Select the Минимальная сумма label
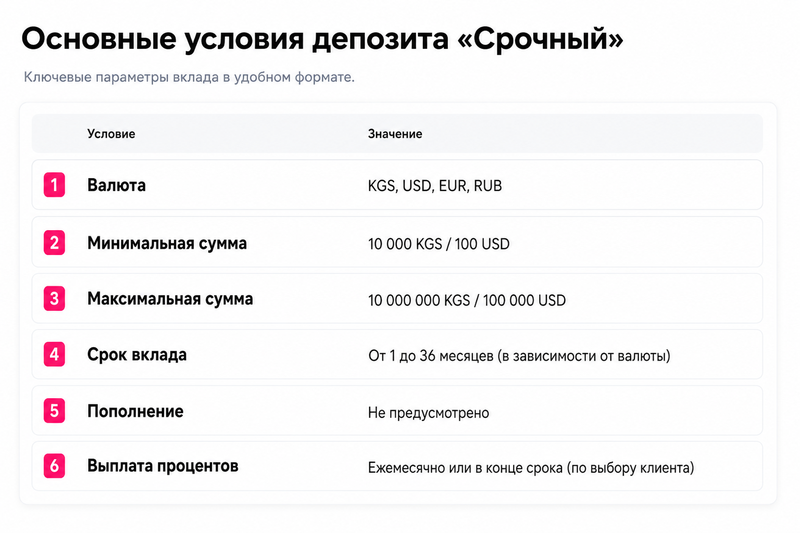 [167, 243]
